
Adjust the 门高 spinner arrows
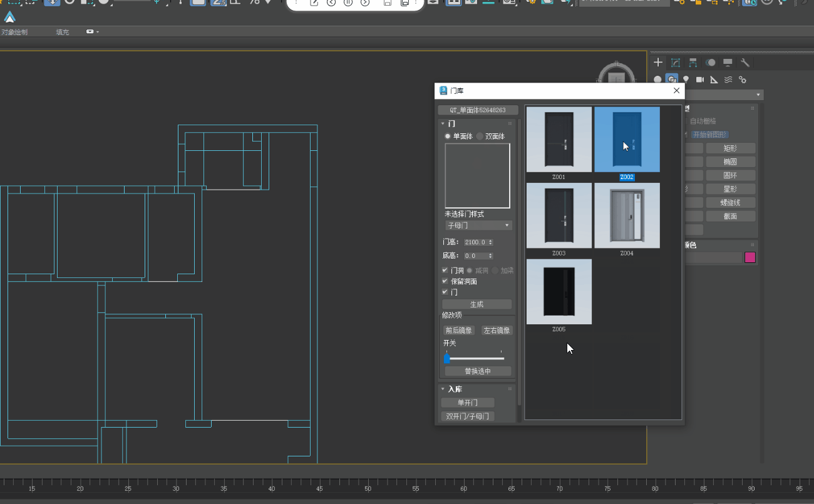[x=490, y=242]
